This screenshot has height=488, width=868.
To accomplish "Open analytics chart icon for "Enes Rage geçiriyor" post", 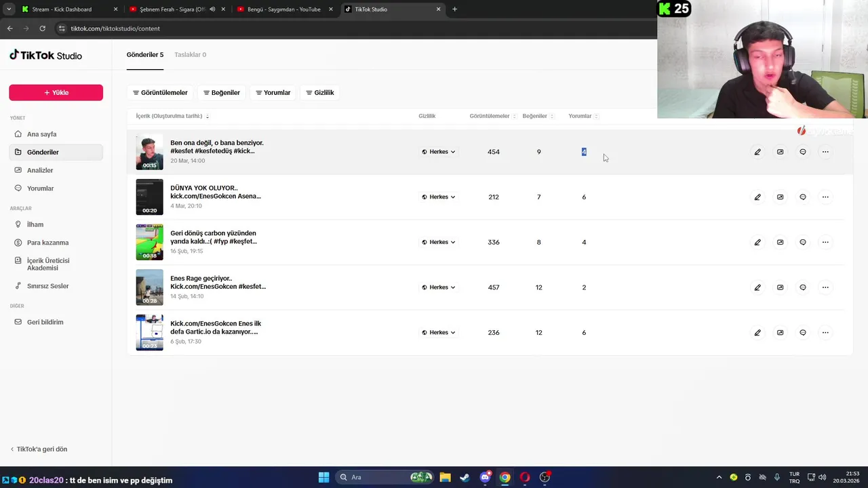I will tap(780, 287).
